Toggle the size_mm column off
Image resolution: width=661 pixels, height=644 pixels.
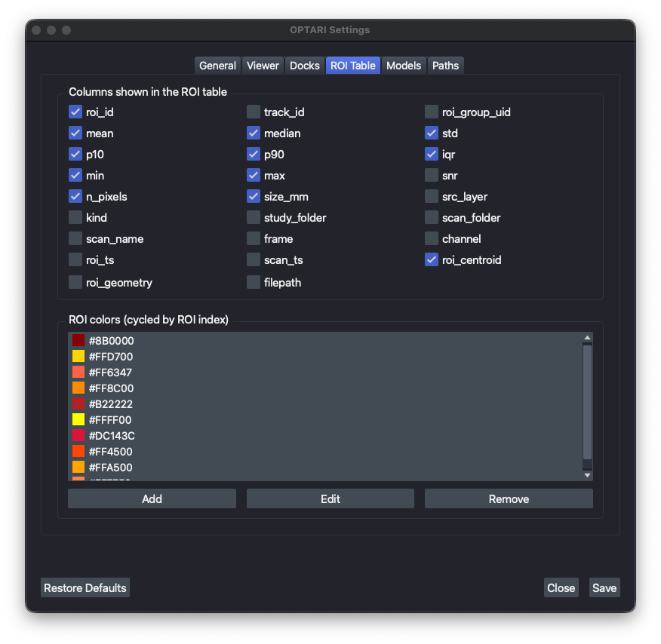tap(254, 196)
